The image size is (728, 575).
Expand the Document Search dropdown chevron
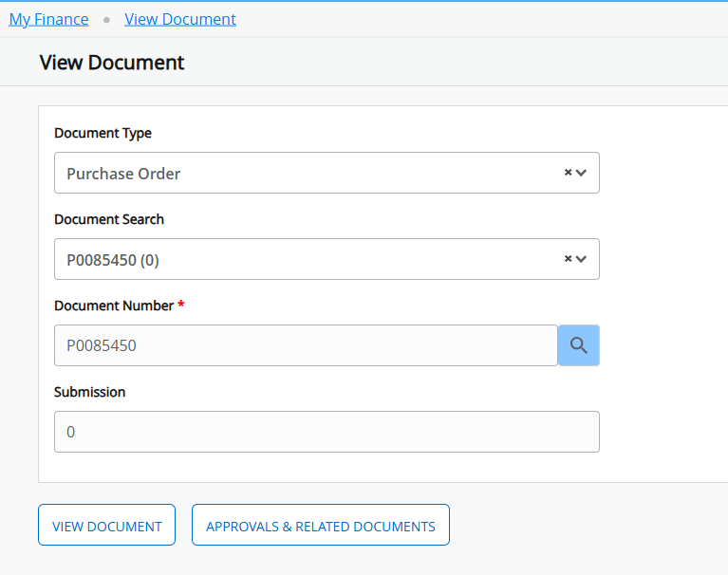(581, 259)
